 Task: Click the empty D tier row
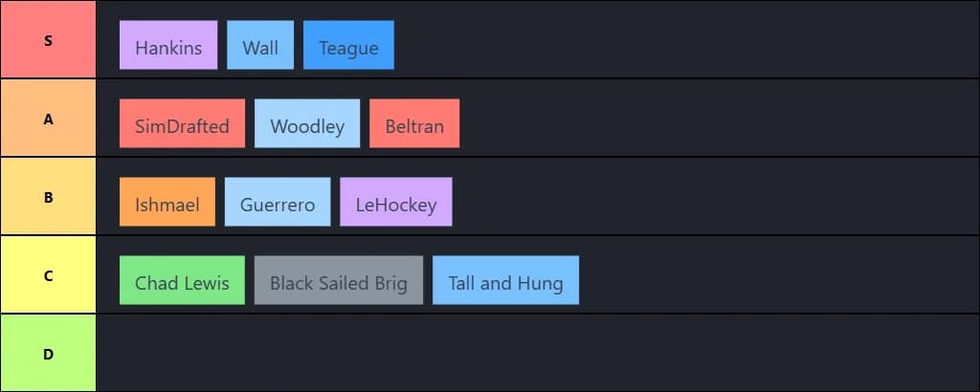pos(536,353)
